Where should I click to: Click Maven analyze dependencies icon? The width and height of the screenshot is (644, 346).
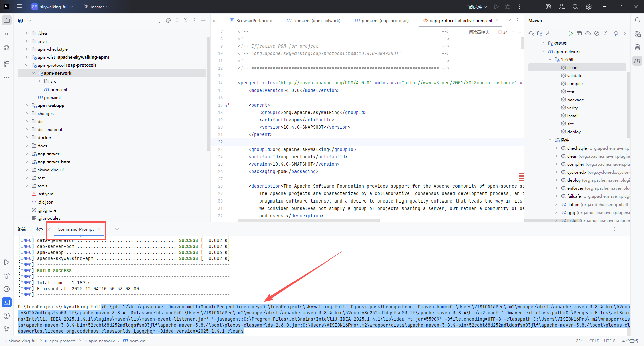tap(616, 33)
